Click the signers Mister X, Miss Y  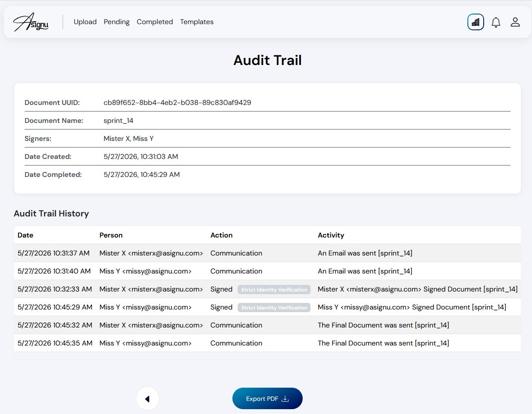pos(129,138)
